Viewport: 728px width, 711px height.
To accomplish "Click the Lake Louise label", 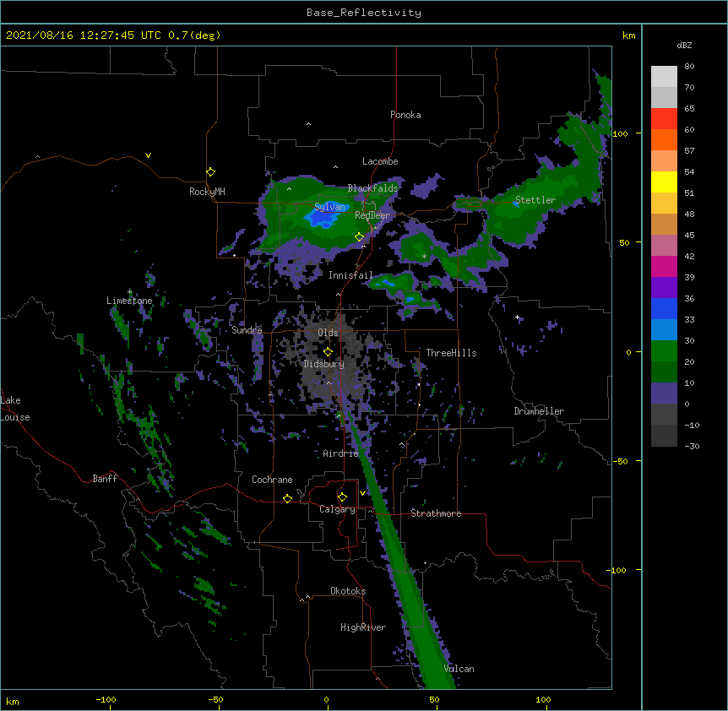I will [15, 409].
